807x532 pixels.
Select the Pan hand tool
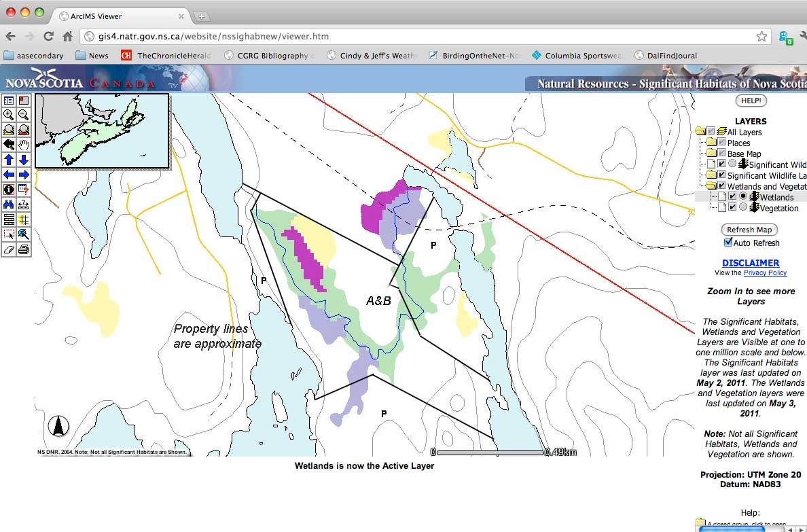coord(24,145)
